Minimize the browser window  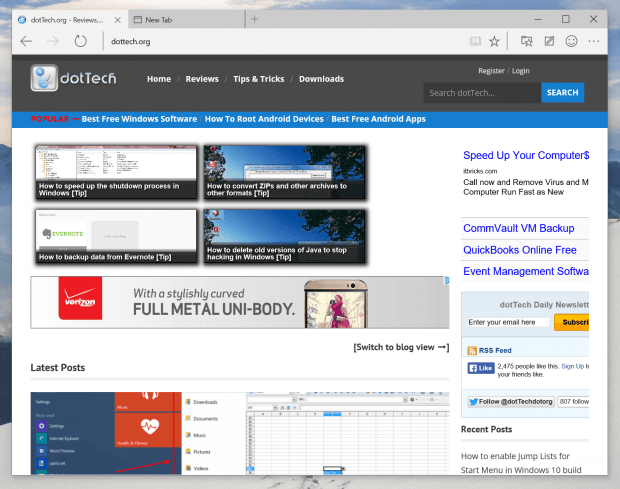pyautogui.click(x=538, y=19)
